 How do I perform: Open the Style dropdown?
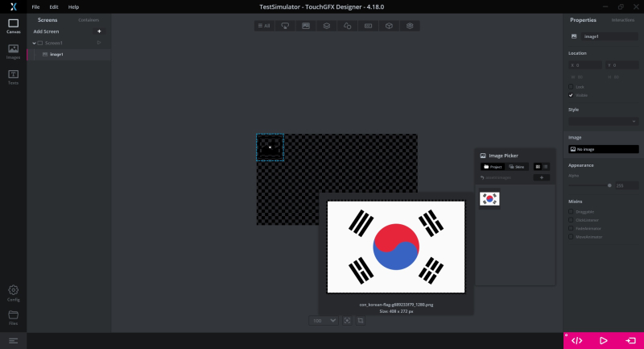pos(603,121)
